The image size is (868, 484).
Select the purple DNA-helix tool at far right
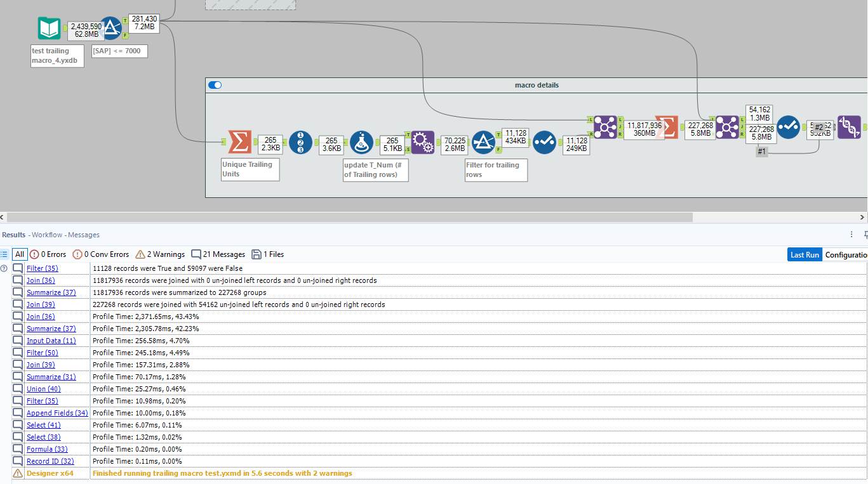click(849, 128)
